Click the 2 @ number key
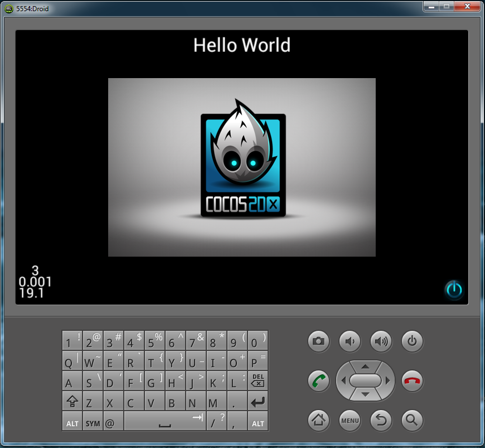Screen dimensions: 485x448 93,340
